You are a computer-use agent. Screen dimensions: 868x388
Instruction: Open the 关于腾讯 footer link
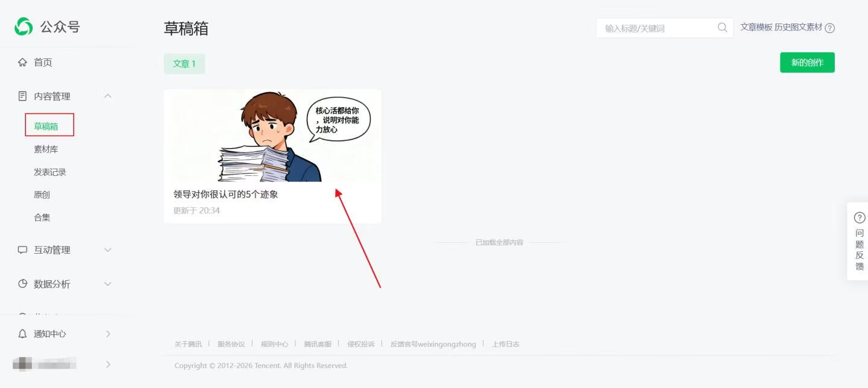coord(188,344)
